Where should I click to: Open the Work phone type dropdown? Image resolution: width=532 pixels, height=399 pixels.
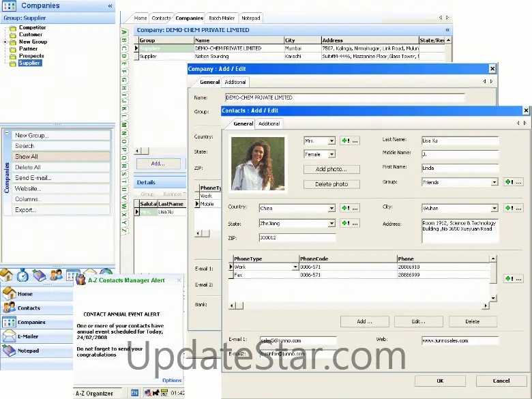295,267
